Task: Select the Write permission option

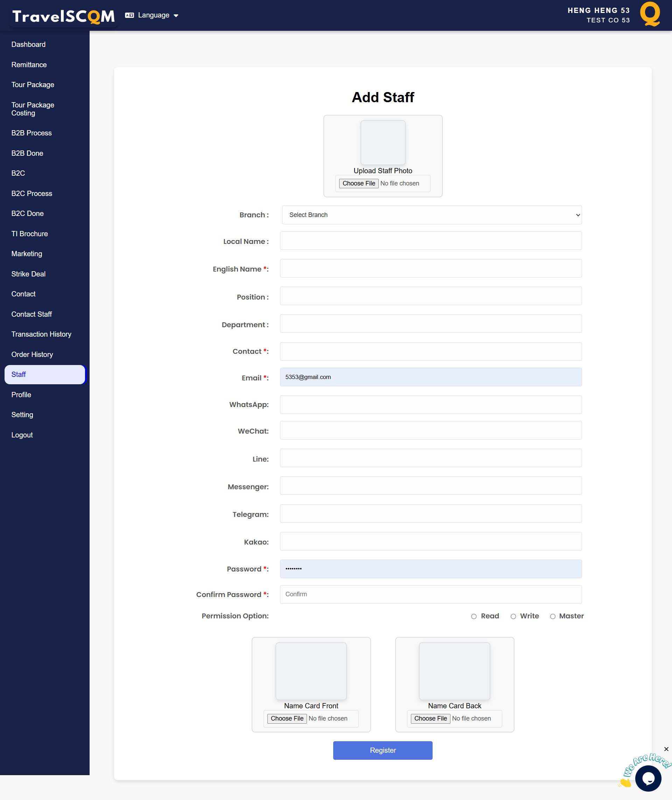Action: pyautogui.click(x=513, y=616)
